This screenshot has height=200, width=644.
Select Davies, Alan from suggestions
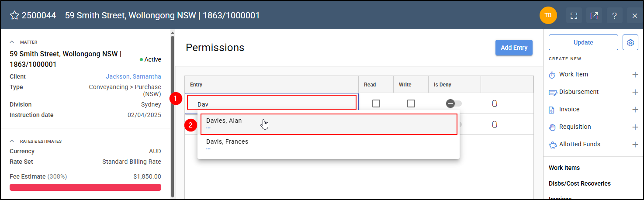[x=329, y=124]
